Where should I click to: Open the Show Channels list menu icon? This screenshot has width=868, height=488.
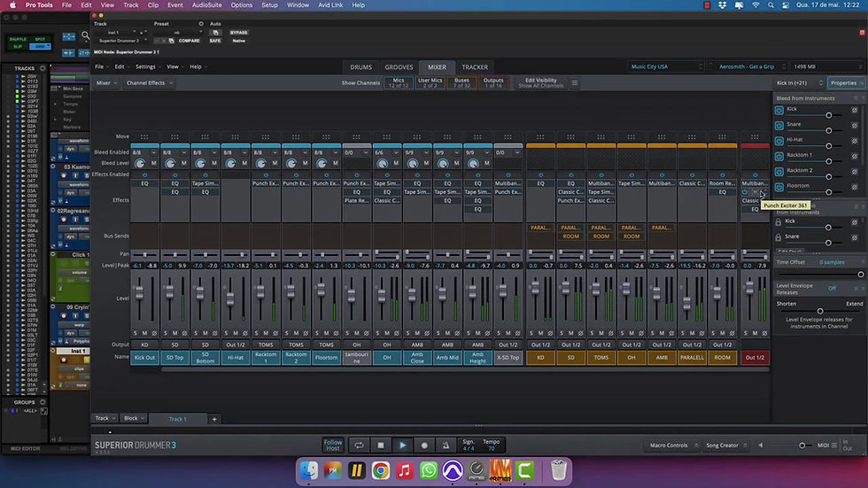(x=575, y=83)
